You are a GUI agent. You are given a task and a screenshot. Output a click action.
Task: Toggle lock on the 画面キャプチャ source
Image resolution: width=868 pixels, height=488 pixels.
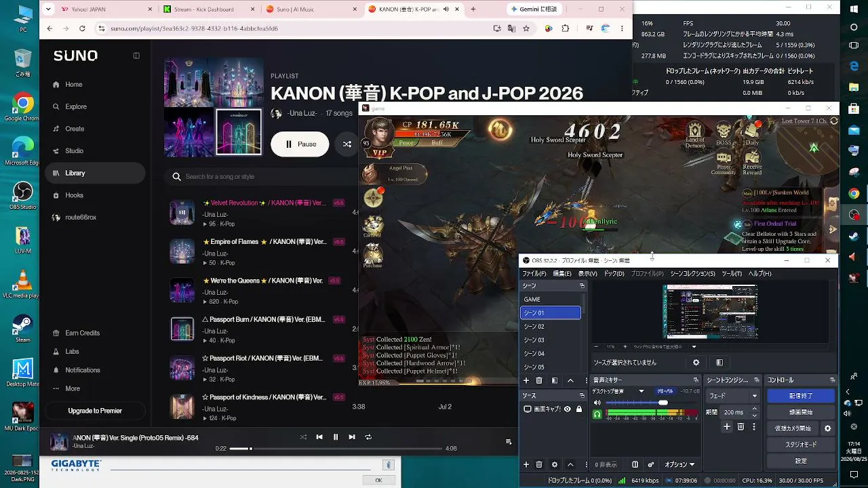click(578, 409)
